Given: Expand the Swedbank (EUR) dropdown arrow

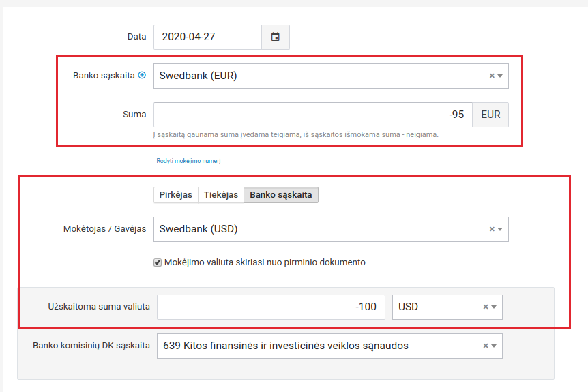Looking at the screenshot, I should (500, 76).
